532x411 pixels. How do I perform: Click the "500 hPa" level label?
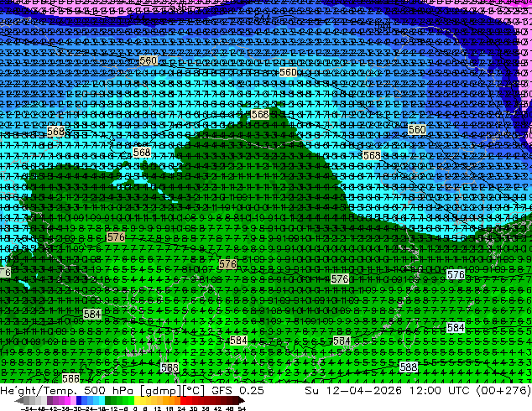click(x=110, y=390)
